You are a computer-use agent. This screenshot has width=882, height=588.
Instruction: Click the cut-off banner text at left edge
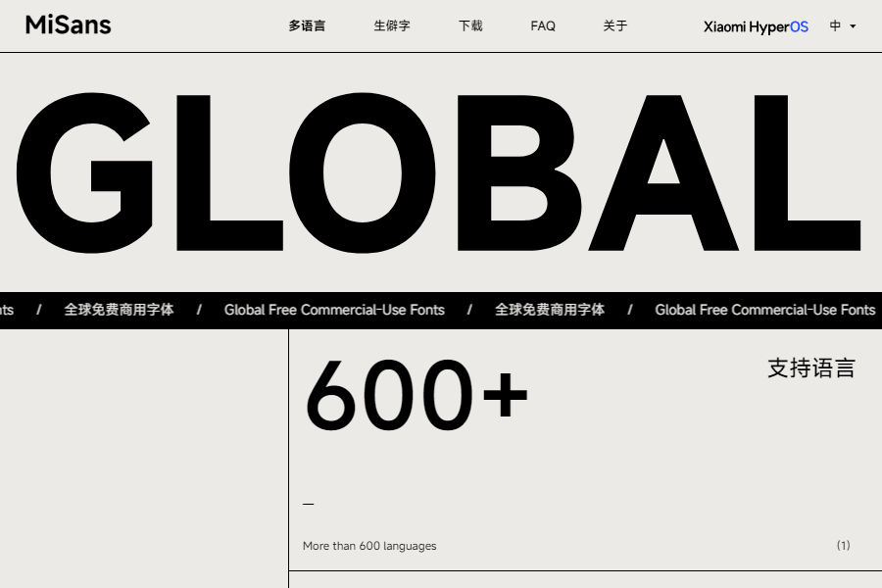[x=6, y=310]
